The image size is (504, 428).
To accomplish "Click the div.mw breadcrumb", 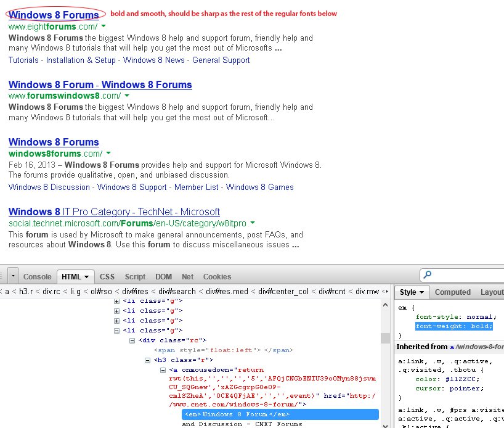I will coord(367,292).
